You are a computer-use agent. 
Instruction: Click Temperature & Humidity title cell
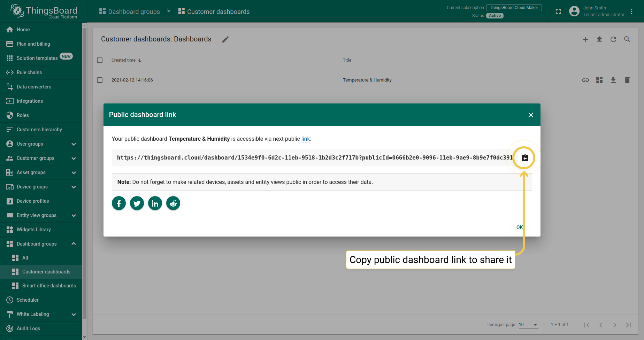pos(367,80)
